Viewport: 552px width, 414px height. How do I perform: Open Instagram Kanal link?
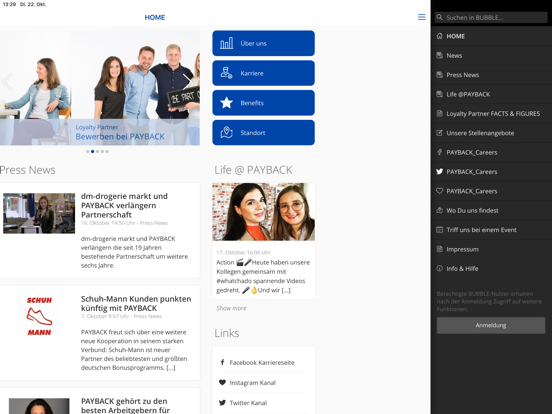click(x=252, y=382)
